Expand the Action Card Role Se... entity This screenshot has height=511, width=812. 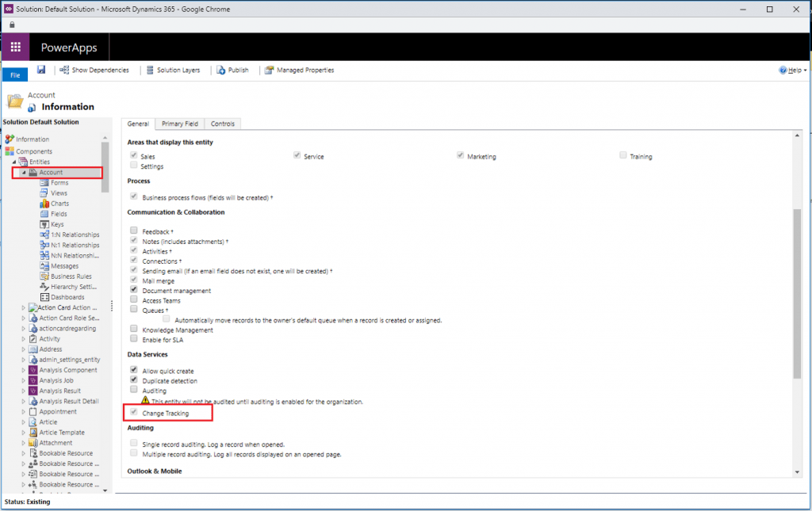click(x=23, y=318)
